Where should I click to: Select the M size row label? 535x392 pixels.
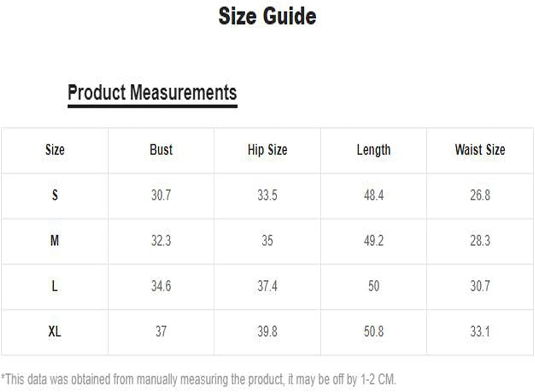click(55, 240)
